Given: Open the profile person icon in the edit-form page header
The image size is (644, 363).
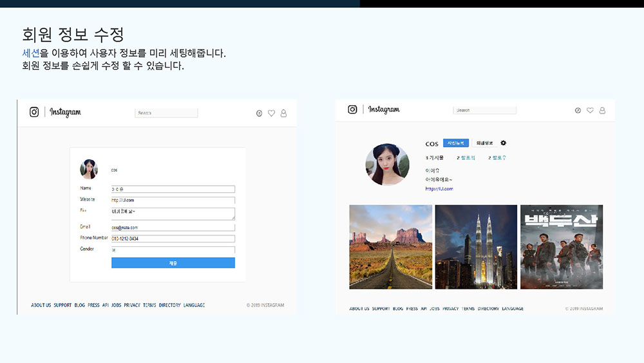Looking at the screenshot, I should pos(283,113).
